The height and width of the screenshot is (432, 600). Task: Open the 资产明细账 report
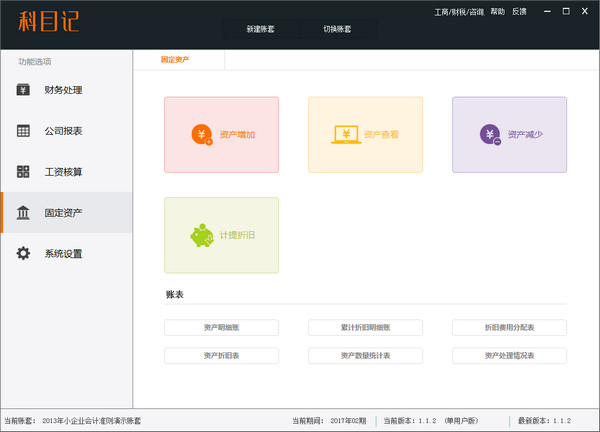point(221,328)
